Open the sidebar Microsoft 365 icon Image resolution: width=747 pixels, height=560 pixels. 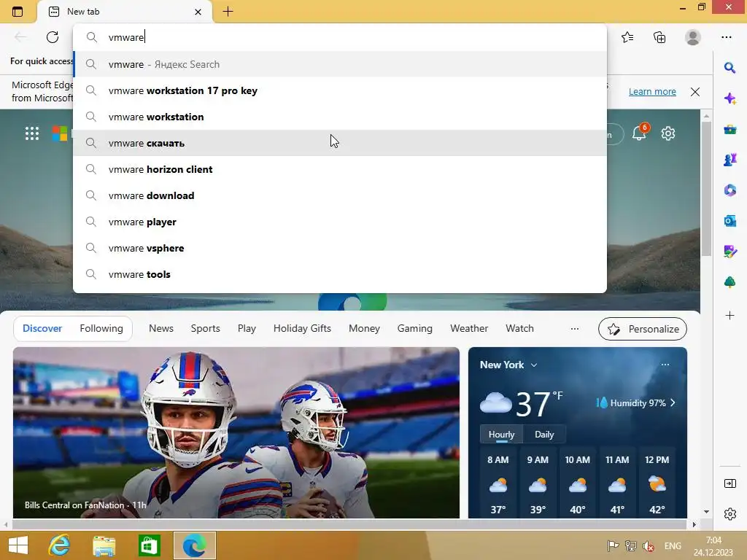pyautogui.click(x=729, y=190)
